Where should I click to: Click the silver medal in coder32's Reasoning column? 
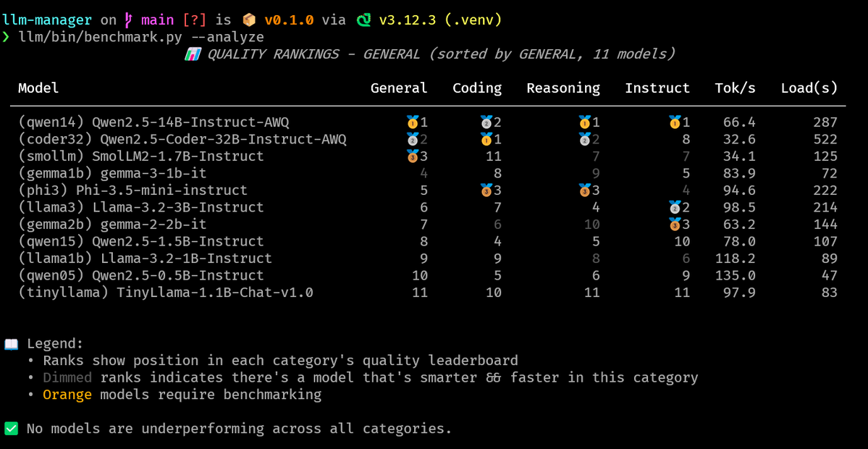[584, 139]
